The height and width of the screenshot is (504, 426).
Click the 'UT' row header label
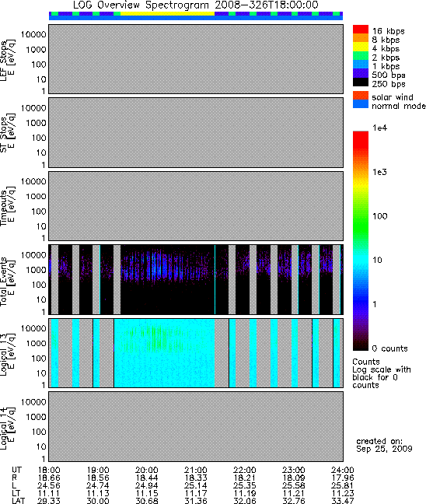tap(16, 471)
